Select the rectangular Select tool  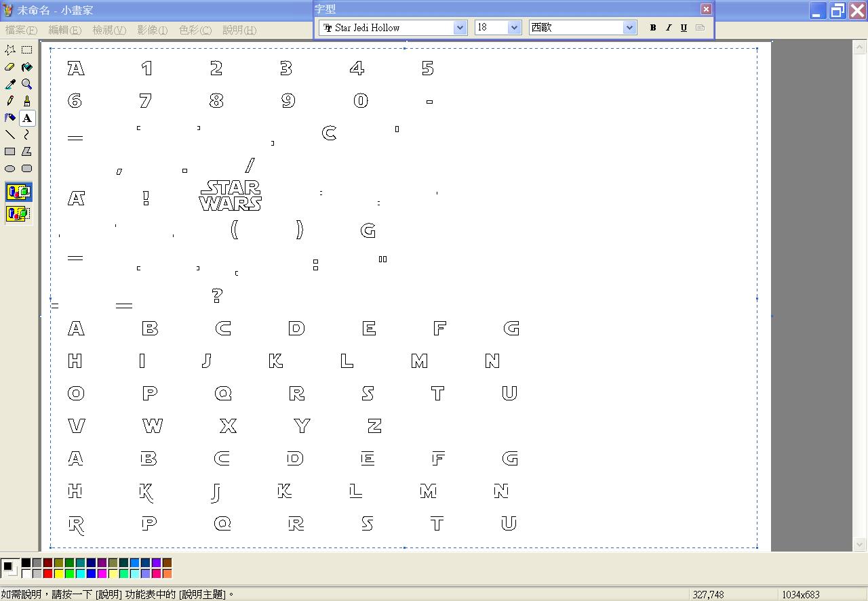(x=27, y=50)
